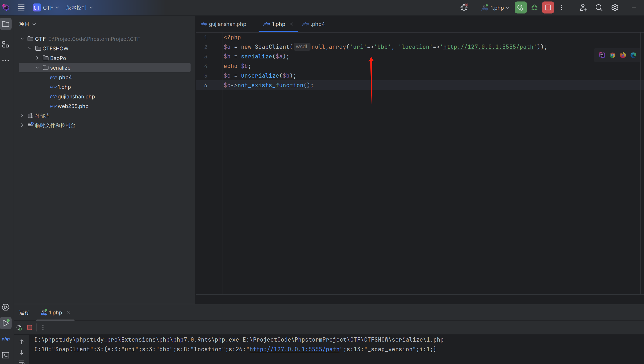Viewport: 644px width, 364px height.
Task: Toggle the Run tool window button
Action: [x=6, y=323]
